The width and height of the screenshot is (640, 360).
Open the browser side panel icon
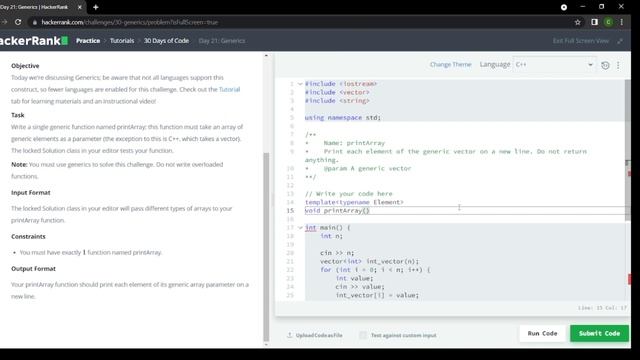click(x=594, y=22)
